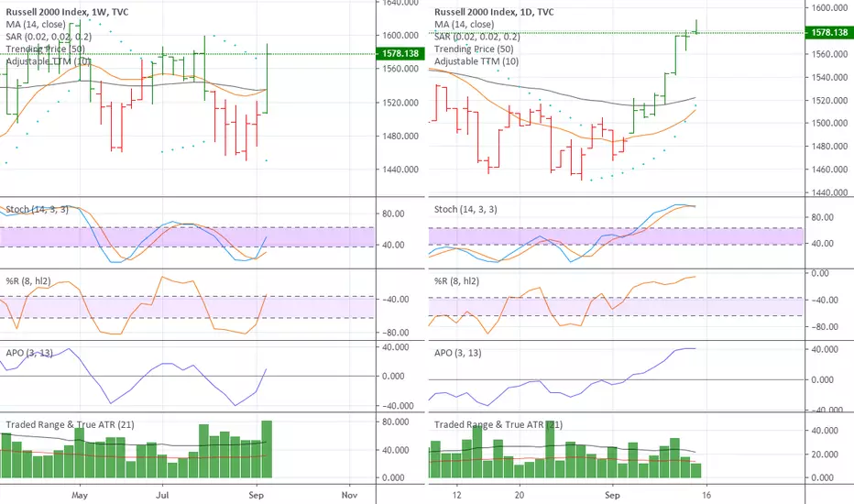The width and height of the screenshot is (854, 504).
Task: Select %R (8, hl2) label in daily panel
Action: coord(456,281)
